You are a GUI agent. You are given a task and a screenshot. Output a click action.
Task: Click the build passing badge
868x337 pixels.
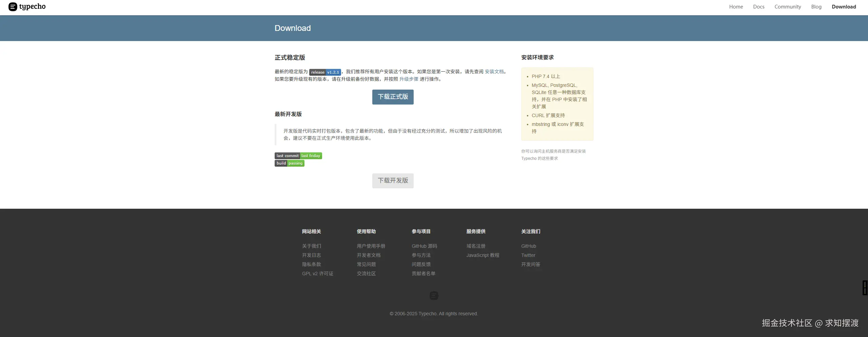[x=289, y=163]
